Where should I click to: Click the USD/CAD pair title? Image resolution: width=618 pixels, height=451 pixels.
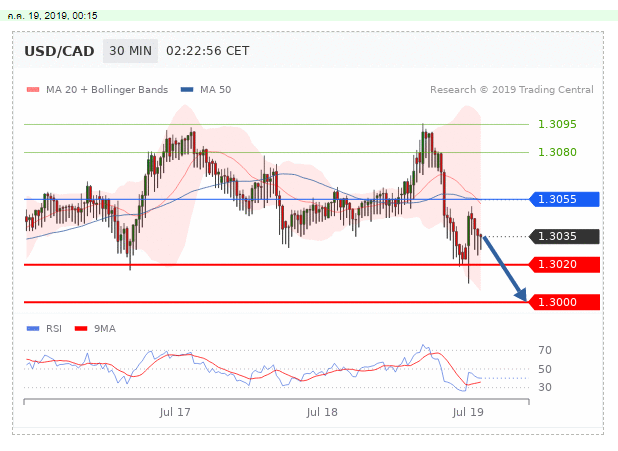click(x=59, y=51)
